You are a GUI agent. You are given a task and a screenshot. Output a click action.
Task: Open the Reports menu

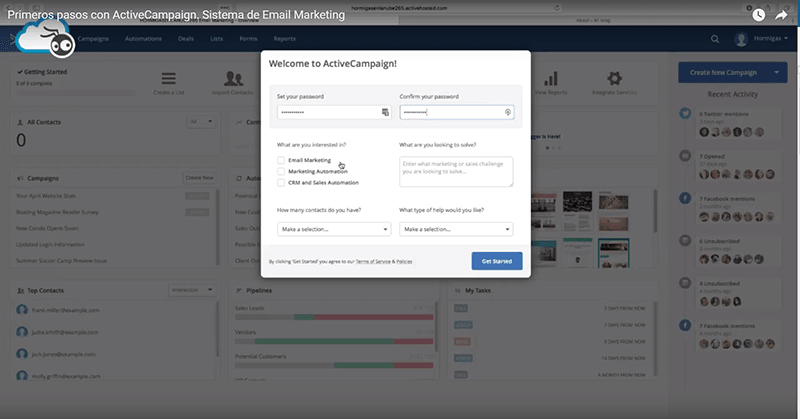[285, 39]
